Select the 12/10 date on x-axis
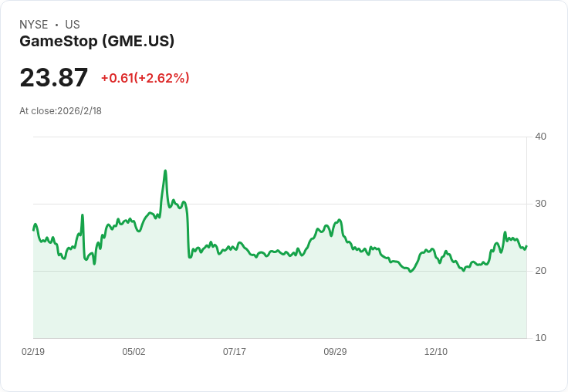The image size is (568, 392). [x=436, y=352]
